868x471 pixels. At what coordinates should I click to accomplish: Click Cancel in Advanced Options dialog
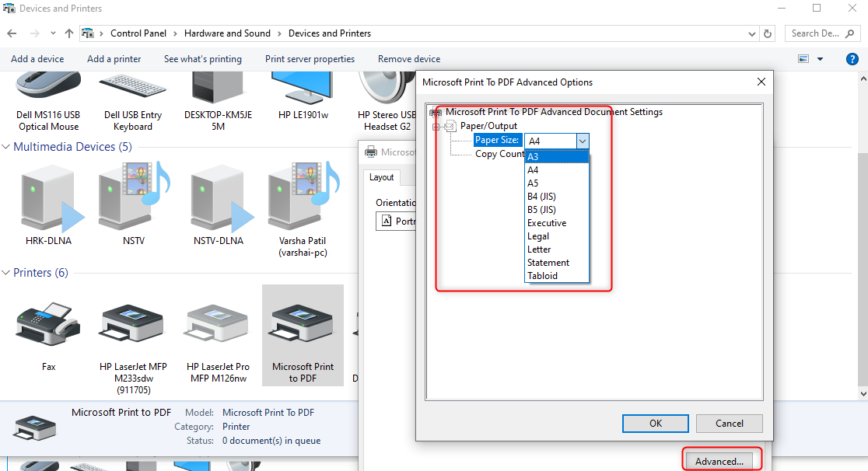[x=729, y=424]
